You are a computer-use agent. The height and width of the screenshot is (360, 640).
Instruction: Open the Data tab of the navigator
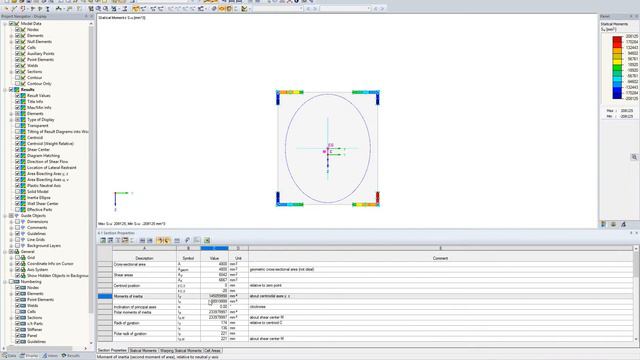coord(9,356)
